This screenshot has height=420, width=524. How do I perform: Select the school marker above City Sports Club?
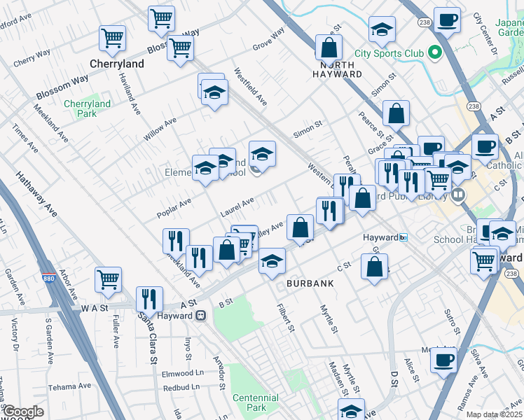pyautogui.click(x=382, y=30)
